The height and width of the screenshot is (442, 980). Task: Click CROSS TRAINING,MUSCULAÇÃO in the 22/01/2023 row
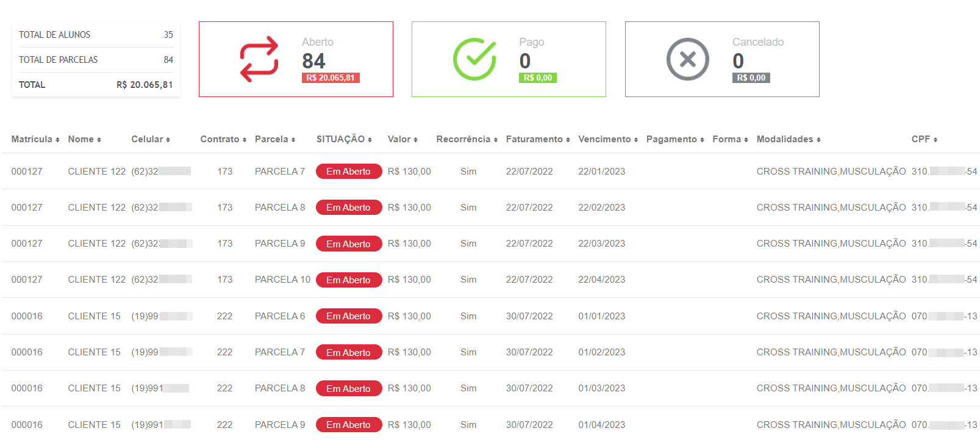831,172
